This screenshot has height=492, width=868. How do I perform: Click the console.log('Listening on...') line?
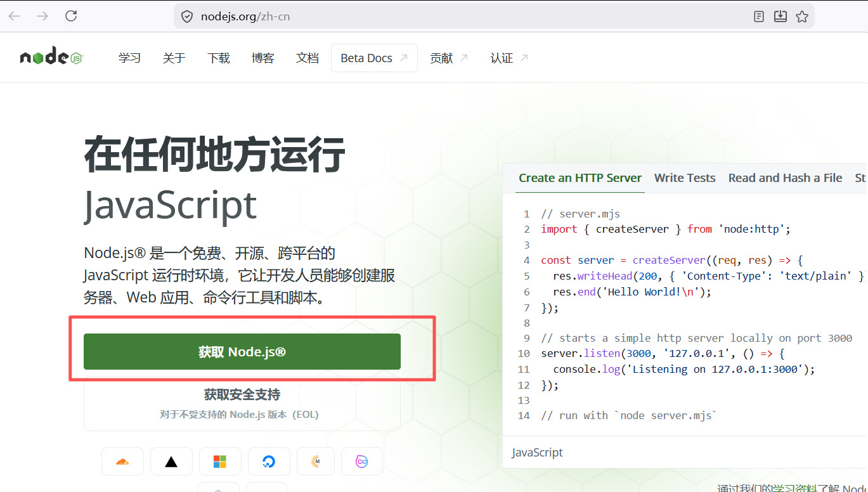(683, 369)
